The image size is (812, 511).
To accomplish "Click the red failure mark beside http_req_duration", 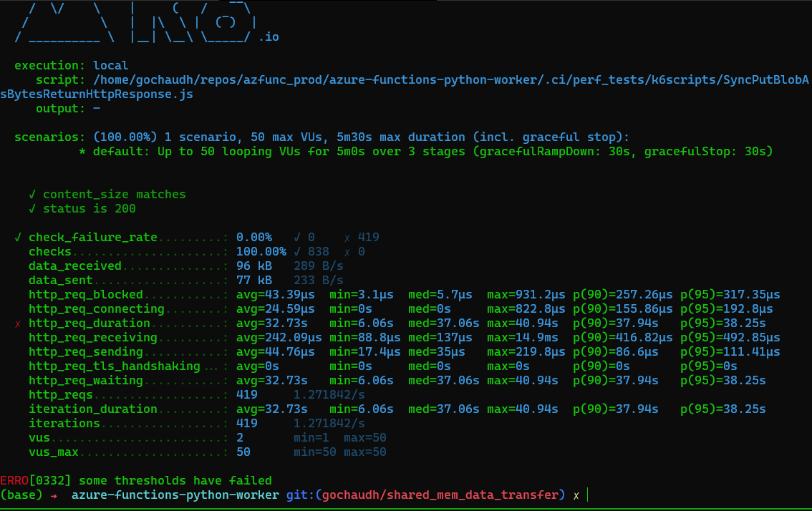I will (x=18, y=324).
